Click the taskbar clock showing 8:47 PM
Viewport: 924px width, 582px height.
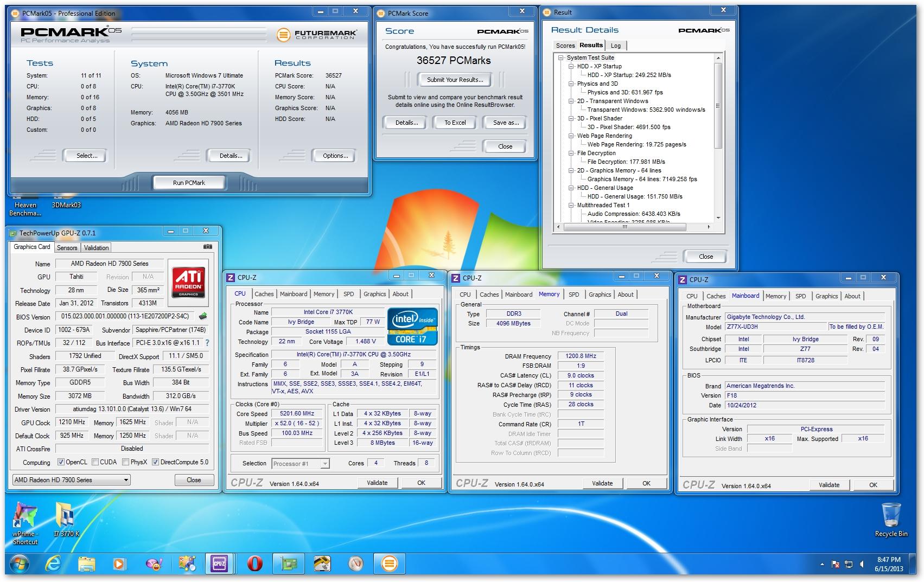(x=889, y=564)
